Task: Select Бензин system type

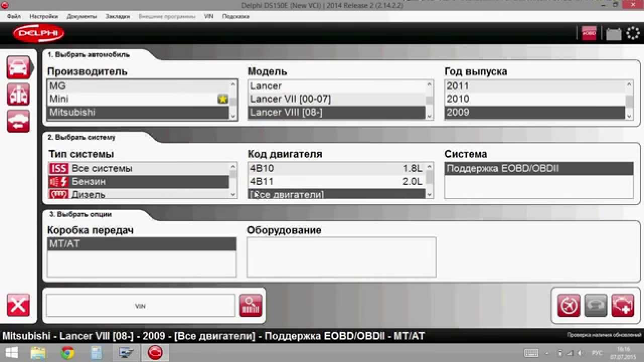Action: pyautogui.click(x=138, y=182)
